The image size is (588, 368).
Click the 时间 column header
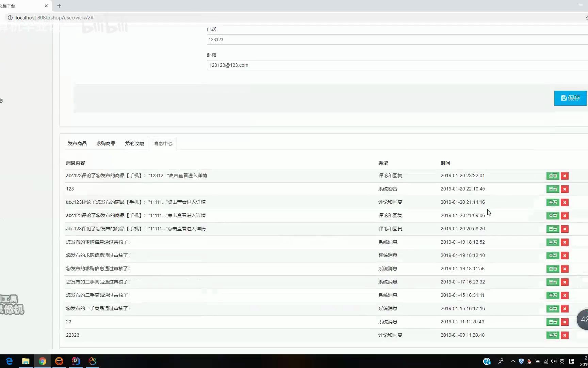(445, 163)
